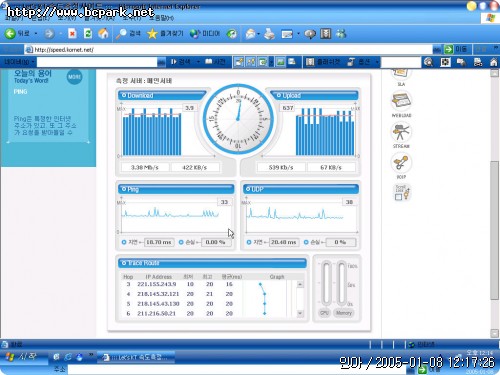Viewport: 500px width, 375px height.
Task: Print the page with printer icon
Action: point(270,34)
